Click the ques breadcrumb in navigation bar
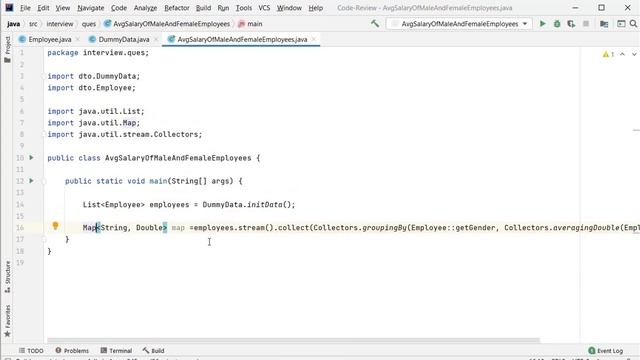This screenshot has width=640, height=360. click(x=89, y=24)
